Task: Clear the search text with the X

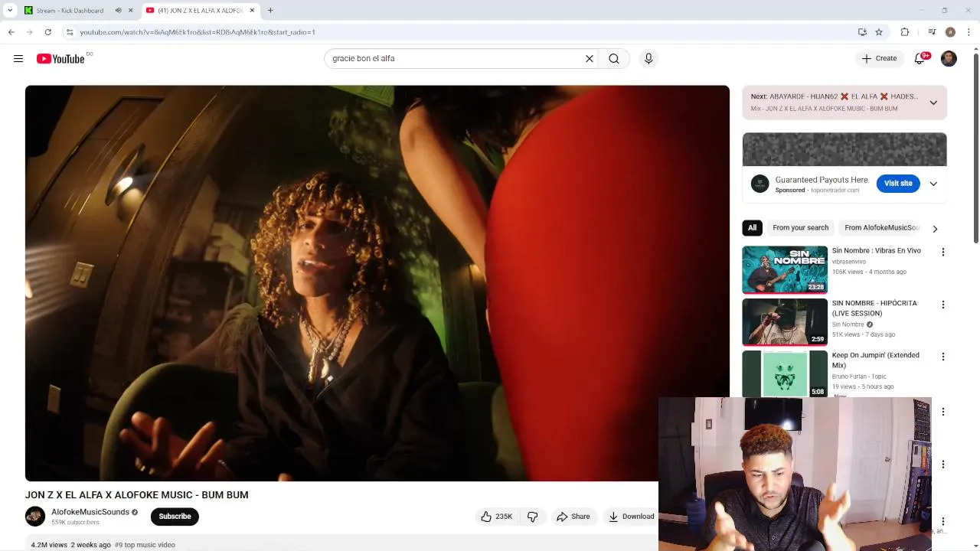Action: (x=590, y=58)
